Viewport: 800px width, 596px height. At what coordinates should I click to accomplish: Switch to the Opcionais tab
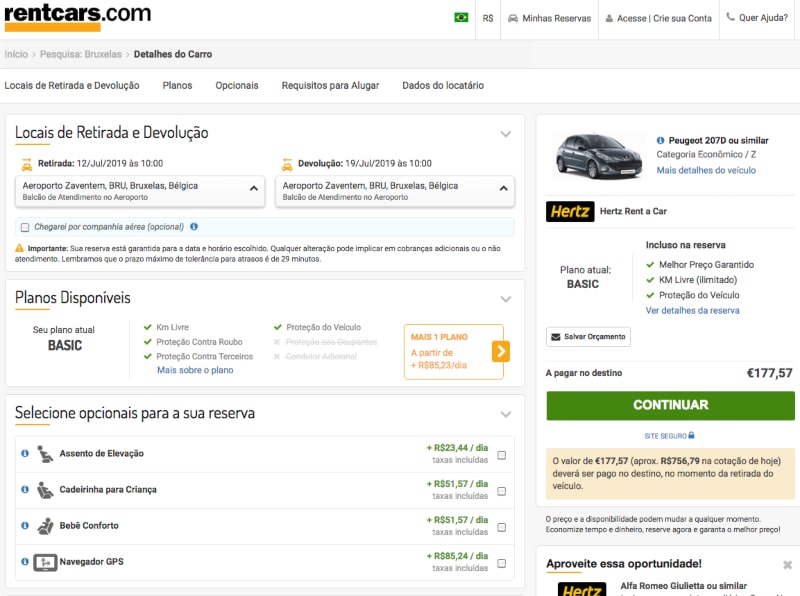point(237,85)
